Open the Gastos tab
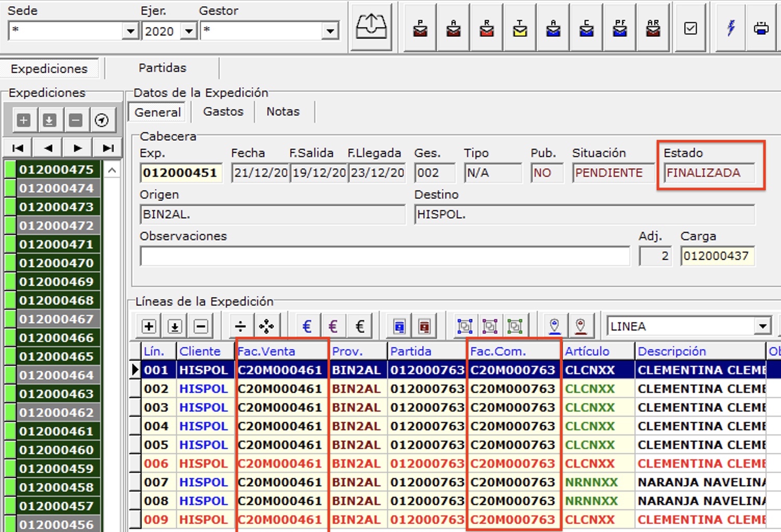This screenshot has height=532, width=781. pyautogui.click(x=223, y=112)
